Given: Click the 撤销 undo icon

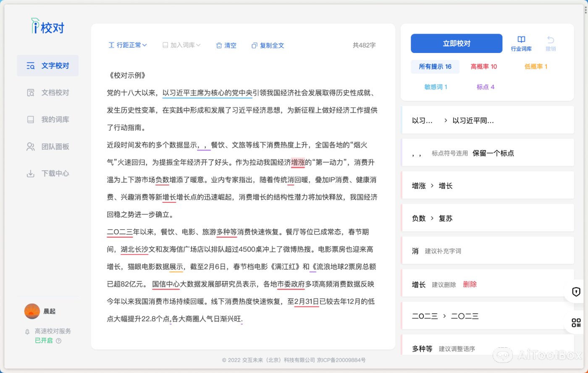Looking at the screenshot, I should click(551, 43).
